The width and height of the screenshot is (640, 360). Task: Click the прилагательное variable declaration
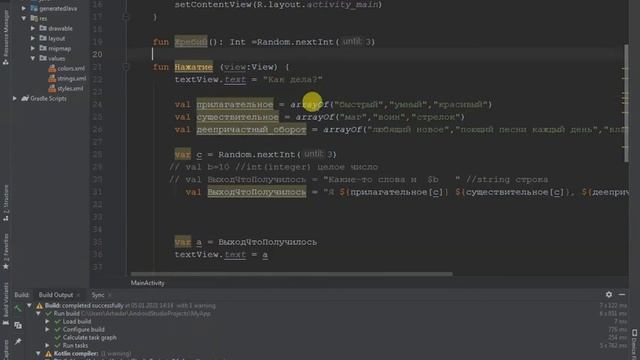coord(235,104)
